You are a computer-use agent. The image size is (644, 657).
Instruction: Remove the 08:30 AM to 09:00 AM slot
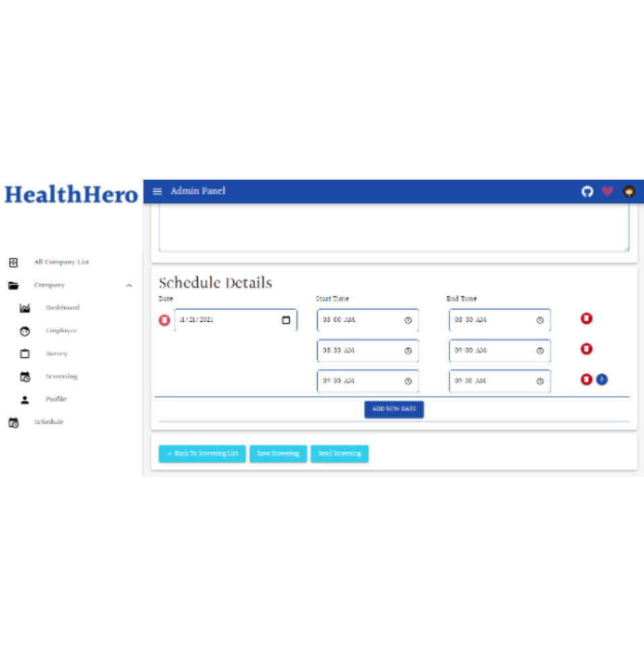586,349
